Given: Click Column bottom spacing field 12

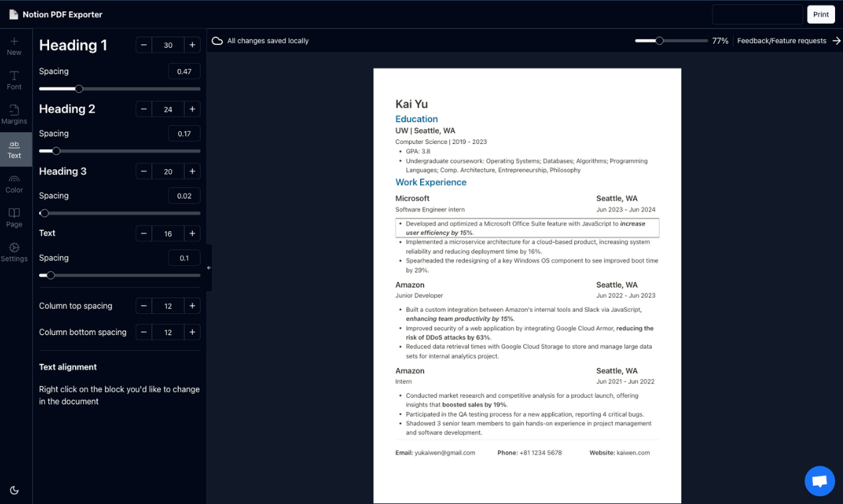Looking at the screenshot, I should 168,332.
